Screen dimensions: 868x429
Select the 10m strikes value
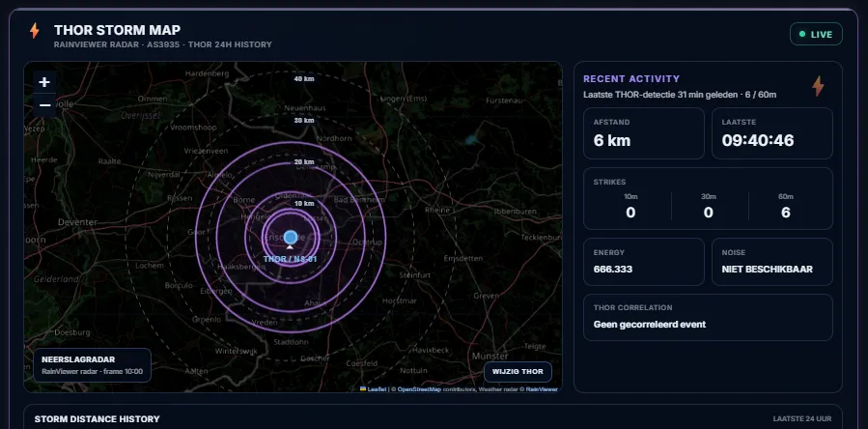pyautogui.click(x=630, y=213)
